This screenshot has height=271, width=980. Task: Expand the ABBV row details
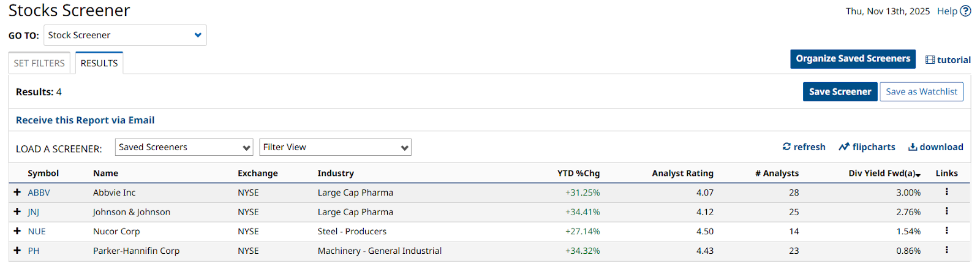click(17, 193)
